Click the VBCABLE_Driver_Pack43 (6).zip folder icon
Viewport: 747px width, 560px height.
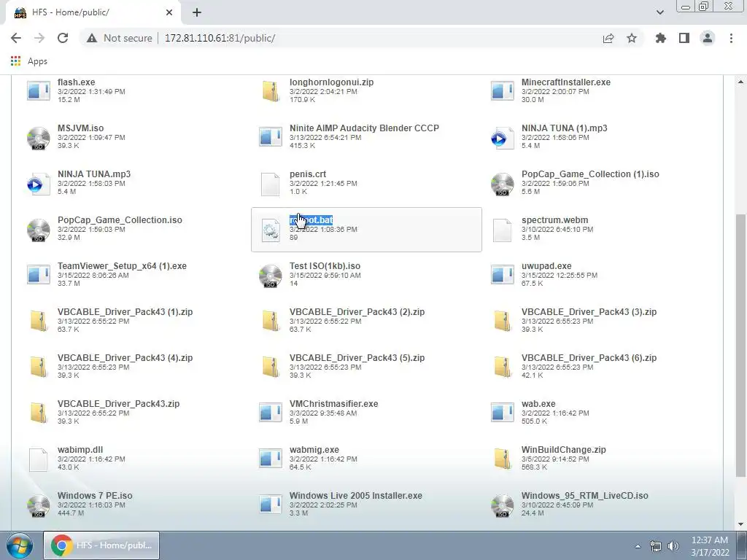pyautogui.click(x=502, y=367)
